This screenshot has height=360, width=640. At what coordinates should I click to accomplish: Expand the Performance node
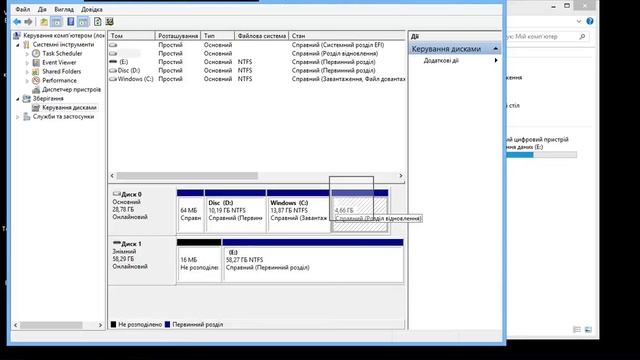point(27,81)
